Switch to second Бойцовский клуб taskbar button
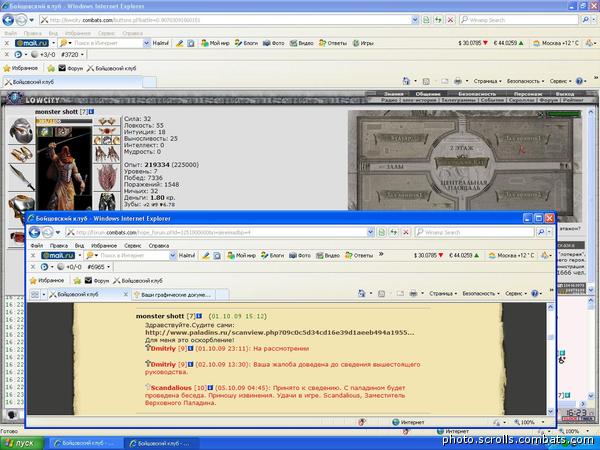This screenshot has height=450, width=600. tap(161, 443)
